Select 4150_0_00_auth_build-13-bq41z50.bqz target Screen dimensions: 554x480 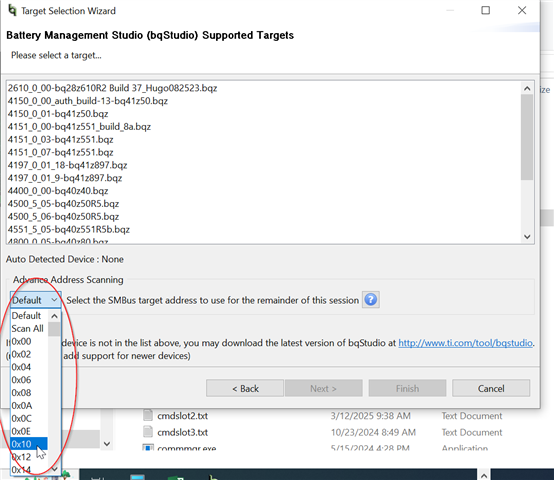[x=88, y=101]
